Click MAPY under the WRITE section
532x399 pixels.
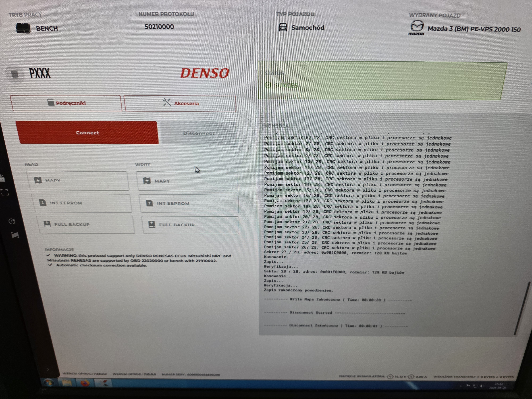pos(187,181)
